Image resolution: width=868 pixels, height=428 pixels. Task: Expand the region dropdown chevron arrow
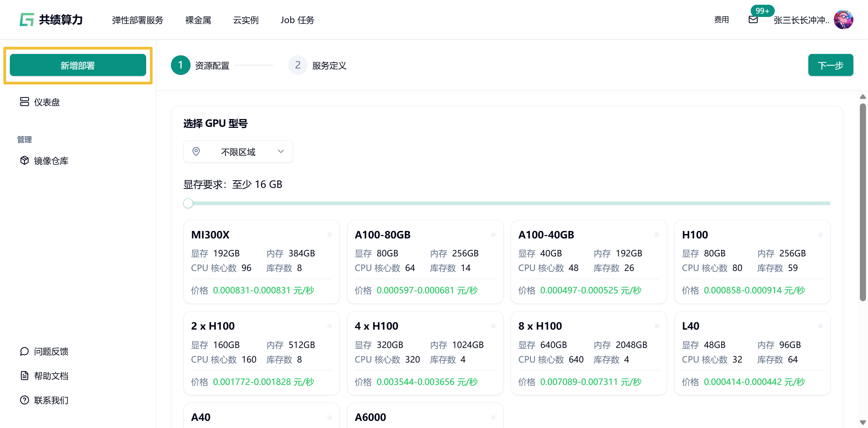(x=281, y=151)
